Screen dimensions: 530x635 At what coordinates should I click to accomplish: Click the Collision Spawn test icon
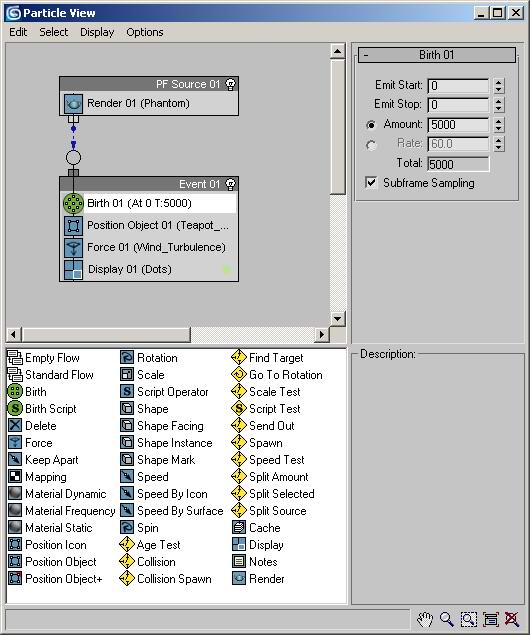127,579
